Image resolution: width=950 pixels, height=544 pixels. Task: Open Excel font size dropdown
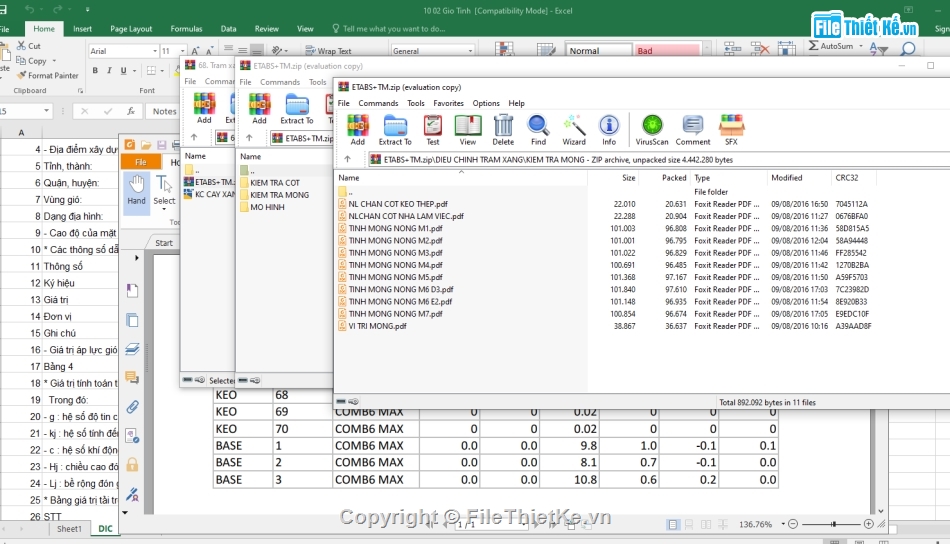[x=182, y=51]
